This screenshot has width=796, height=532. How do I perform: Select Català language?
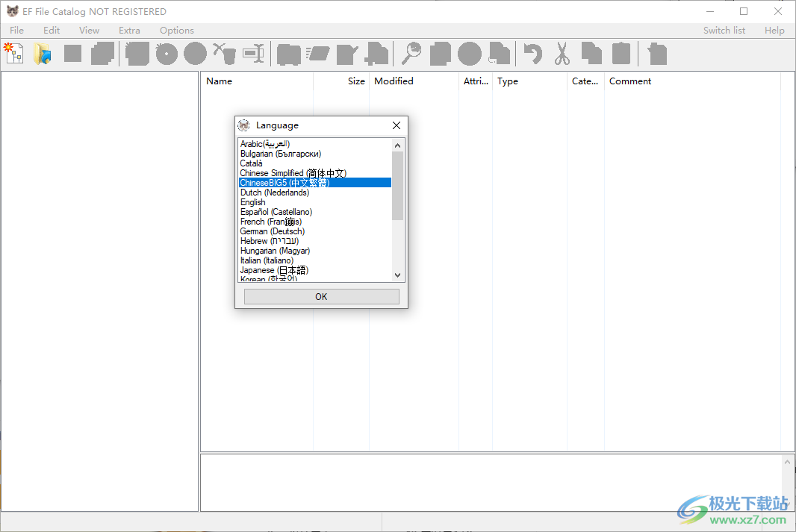click(315, 163)
